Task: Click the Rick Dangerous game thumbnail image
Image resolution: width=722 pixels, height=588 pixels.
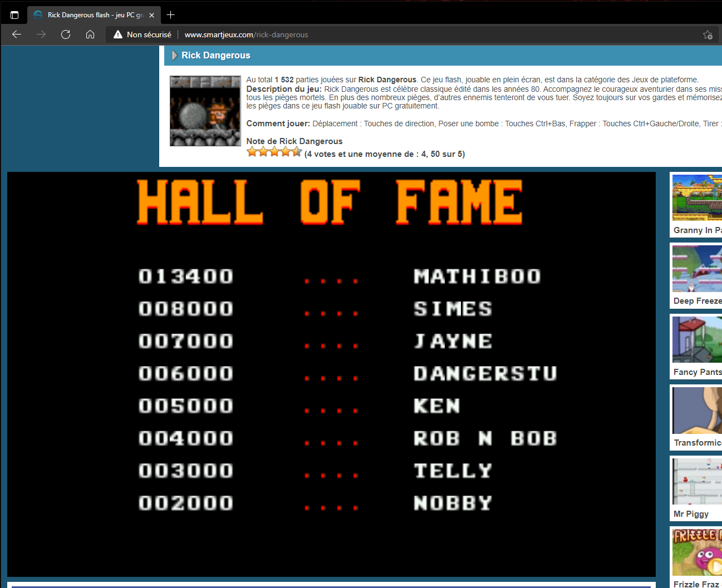Action: (x=205, y=111)
